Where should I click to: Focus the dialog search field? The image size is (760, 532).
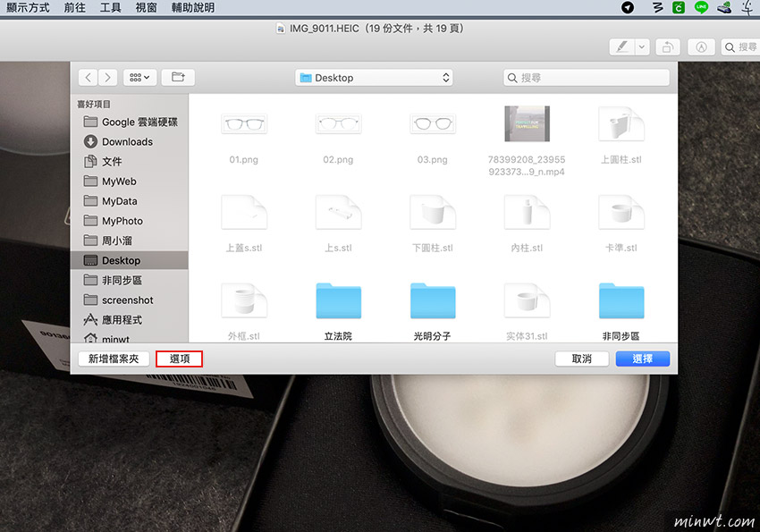pyautogui.click(x=587, y=78)
